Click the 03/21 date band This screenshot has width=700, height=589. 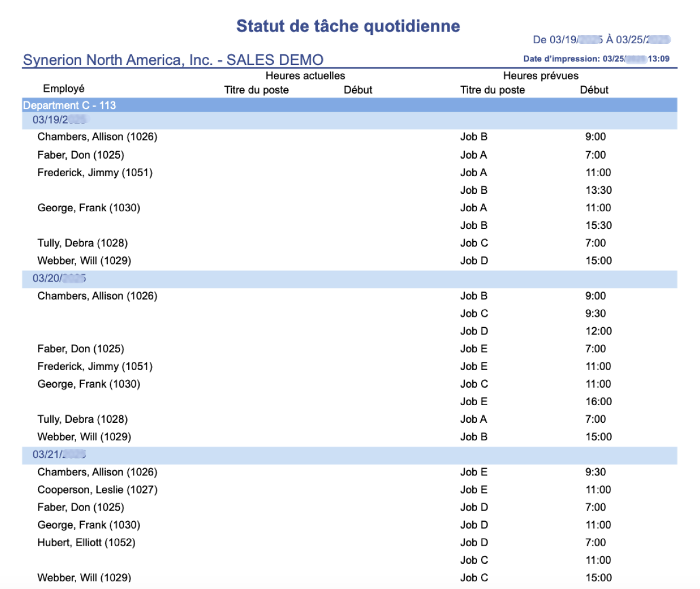click(x=349, y=455)
